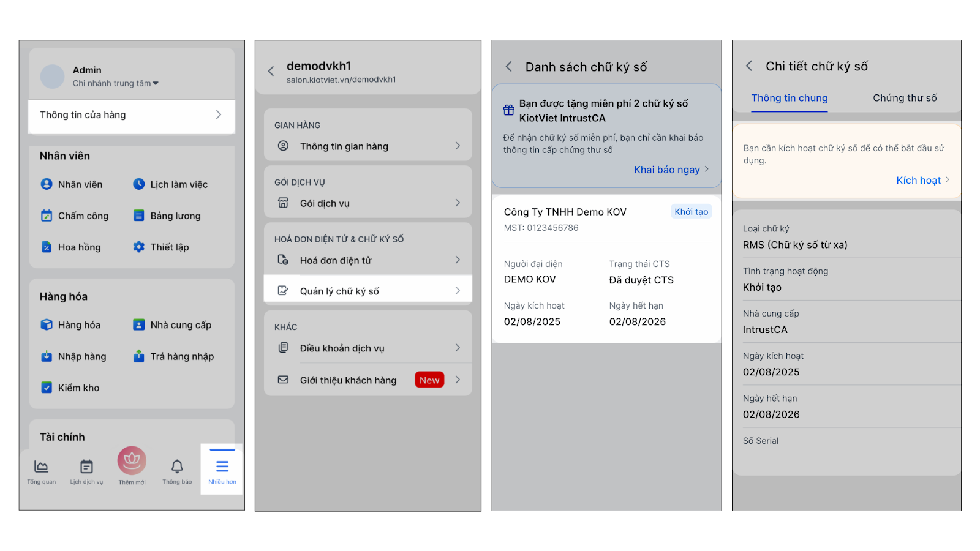Open Lịch làm việc clock icon

139,184
